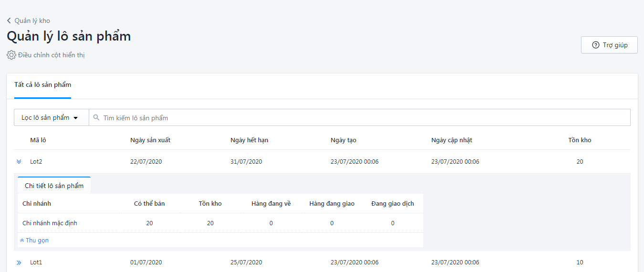Go back to Quản lý kho
This screenshot has width=644, height=272.
click(x=32, y=21)
